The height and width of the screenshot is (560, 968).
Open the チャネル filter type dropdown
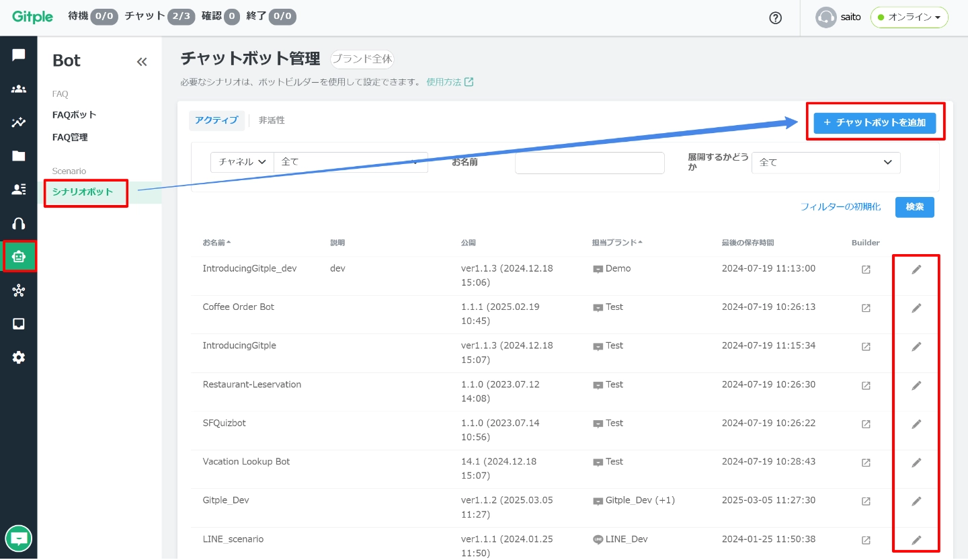(x=242, y=162)
